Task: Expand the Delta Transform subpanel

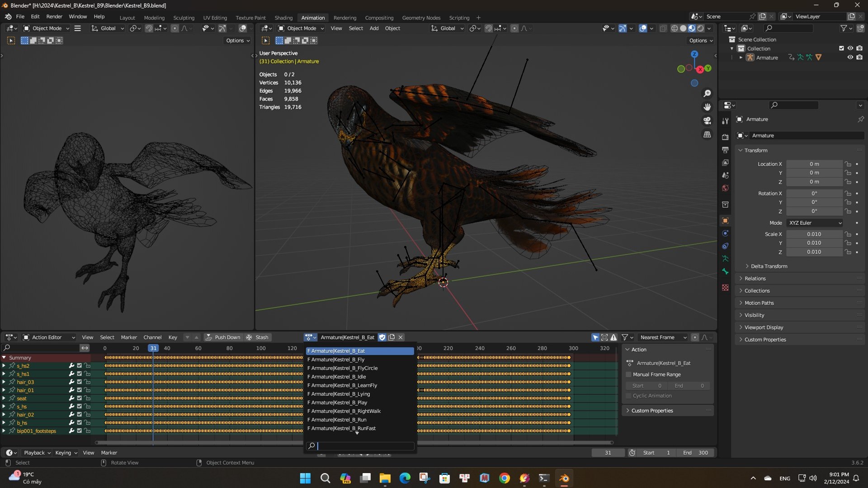Action: pos(769,266)
